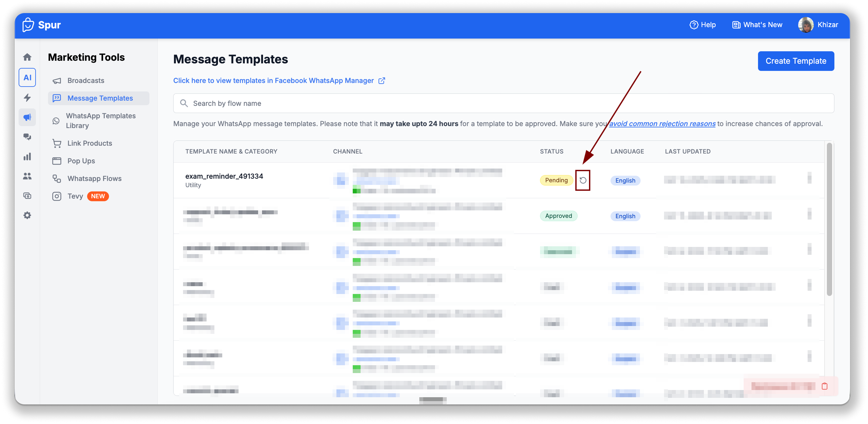Click the vertical table scrollbar
Screen dimensions: 868x424
tap(829, 219)
